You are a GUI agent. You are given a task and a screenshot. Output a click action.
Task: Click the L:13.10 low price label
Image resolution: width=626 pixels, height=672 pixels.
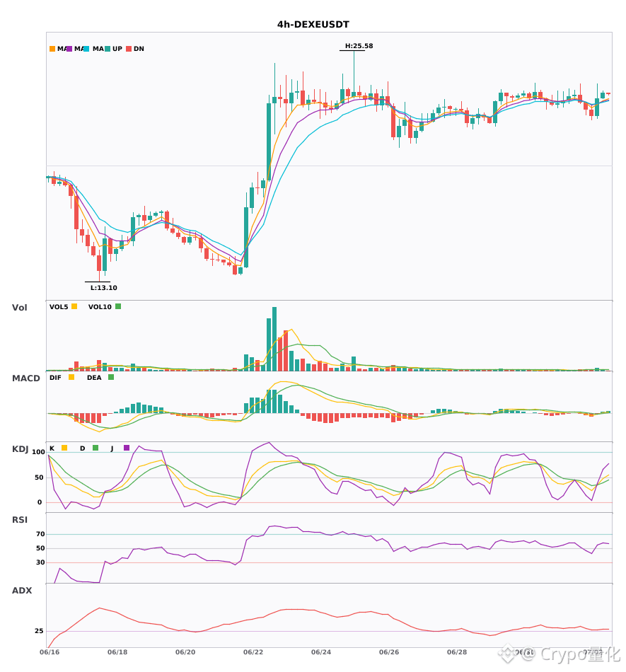pos(104,288)
